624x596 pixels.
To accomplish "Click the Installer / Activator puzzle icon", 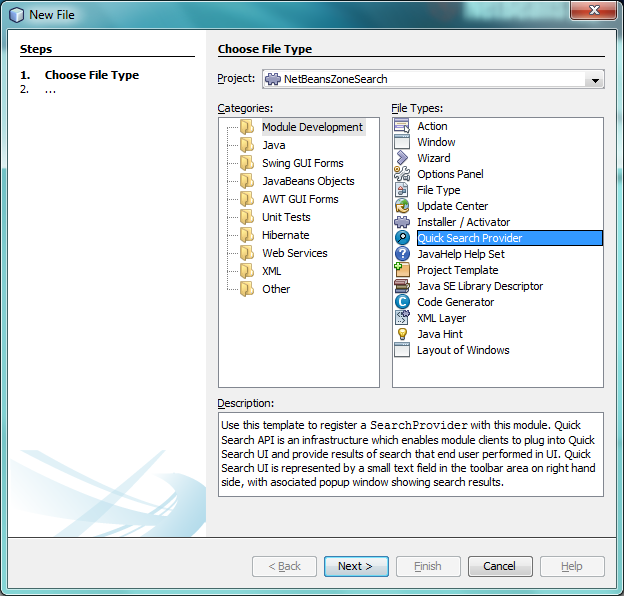I will tap(402, 222).
